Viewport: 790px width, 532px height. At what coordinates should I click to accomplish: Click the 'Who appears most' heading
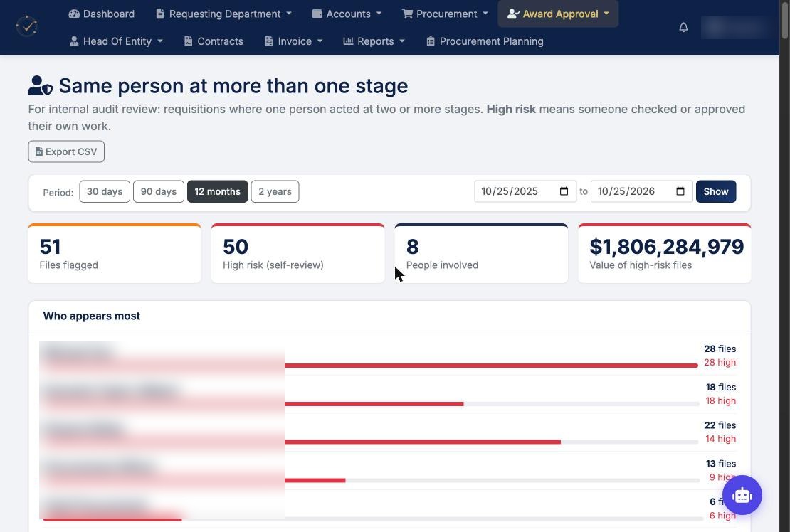[92, 316]
